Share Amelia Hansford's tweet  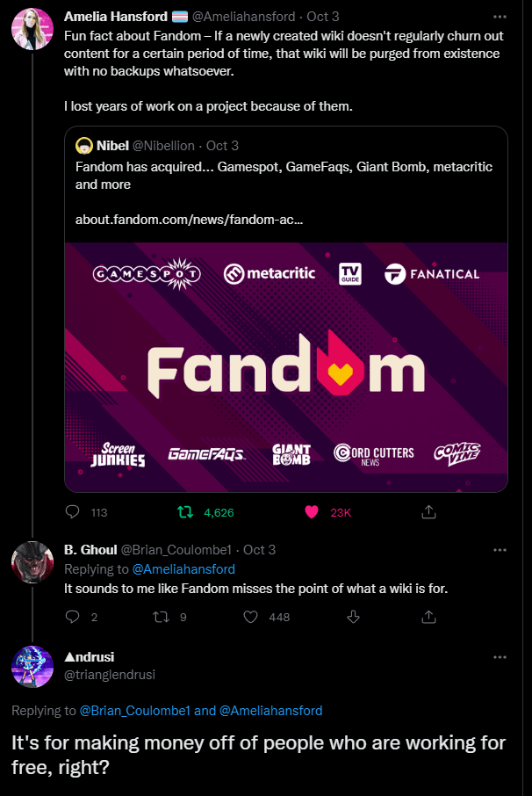coord(429,511)
